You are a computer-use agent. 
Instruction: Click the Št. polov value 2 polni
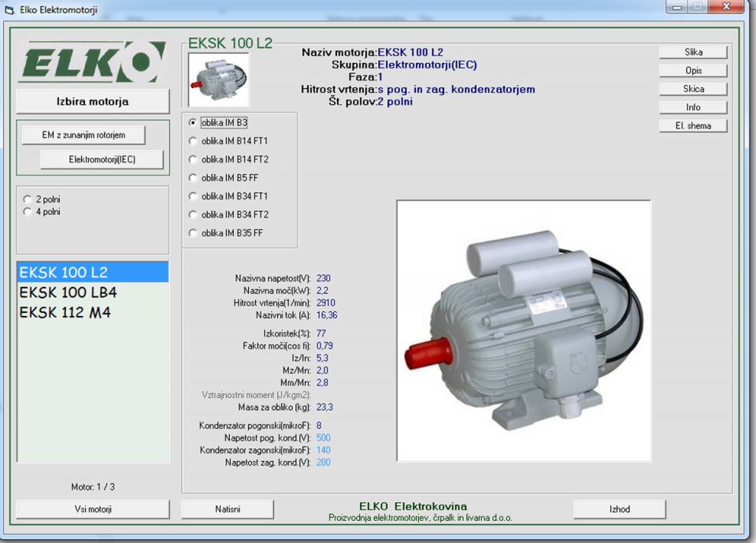395,102
